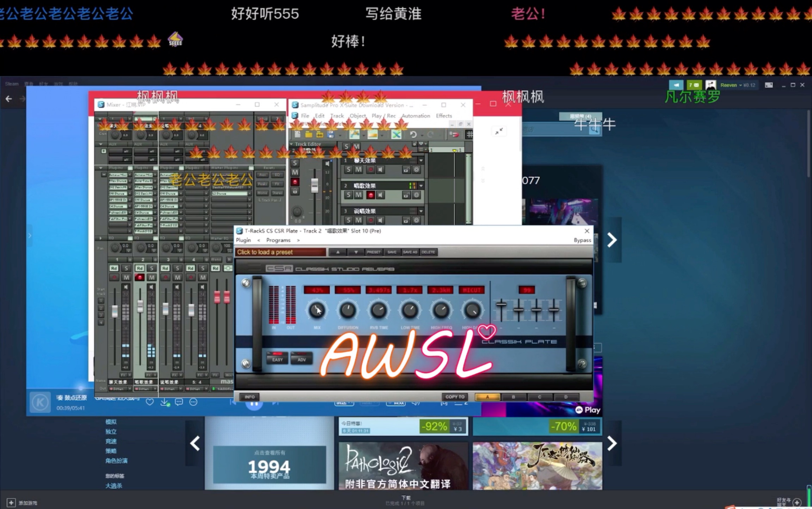This screenshot has height=509, width=812.
Task: Open Effects menu in Samplitude
Action: point(444,116)
